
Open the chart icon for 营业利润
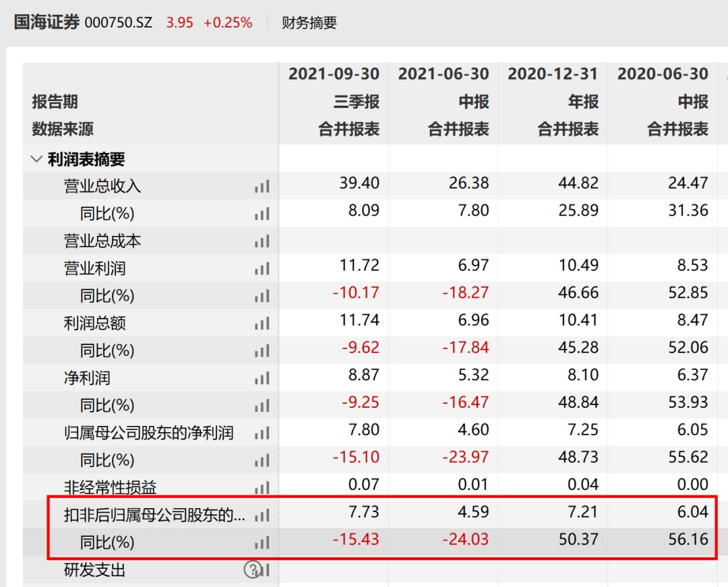262,269
